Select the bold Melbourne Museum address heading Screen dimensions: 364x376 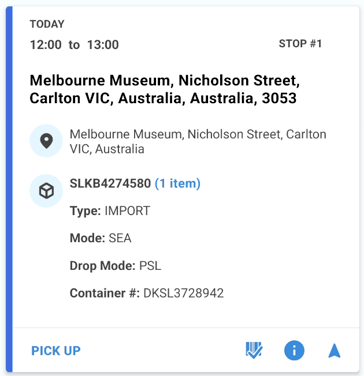(x=165, y=89)
